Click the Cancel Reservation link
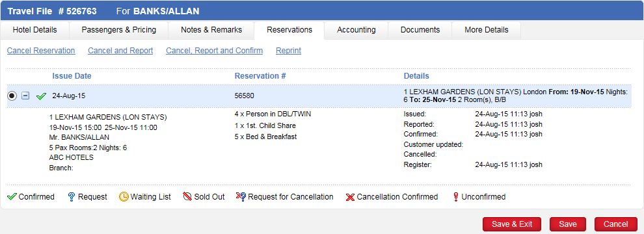 (x=41, y=51)
